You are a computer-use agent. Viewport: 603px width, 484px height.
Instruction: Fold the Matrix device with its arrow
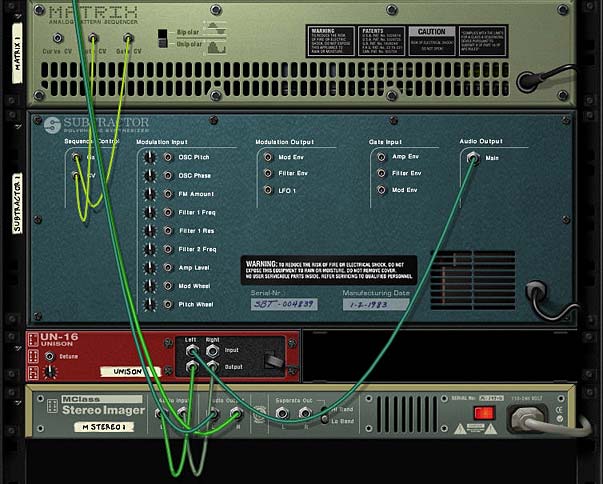coord(18,16)
